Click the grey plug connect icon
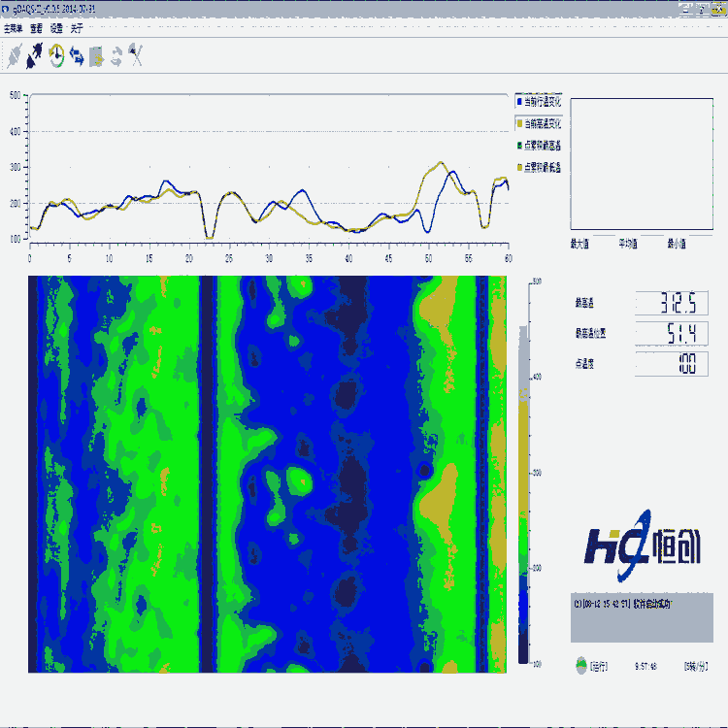Viewport: 728px width, 728px height. 15,57
